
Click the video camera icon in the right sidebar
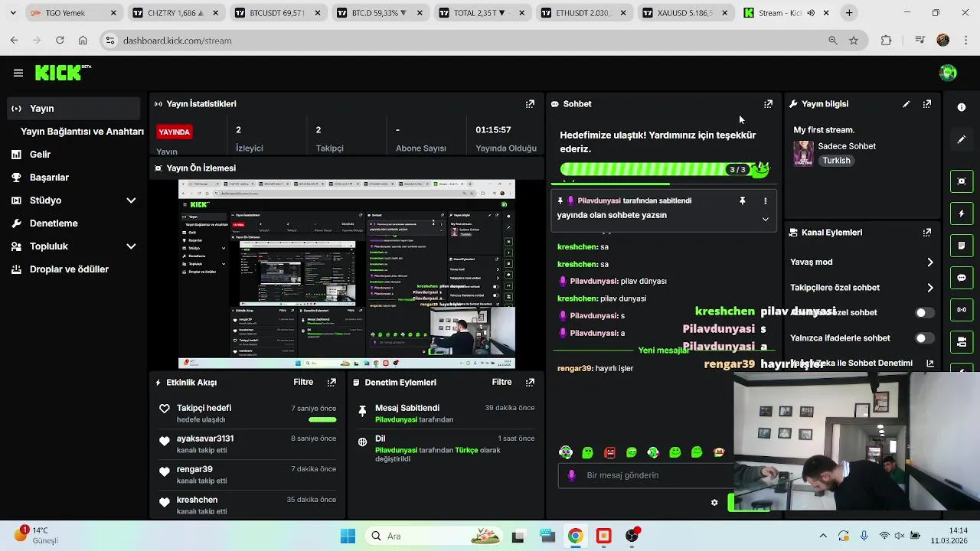[x=962, y=341]
